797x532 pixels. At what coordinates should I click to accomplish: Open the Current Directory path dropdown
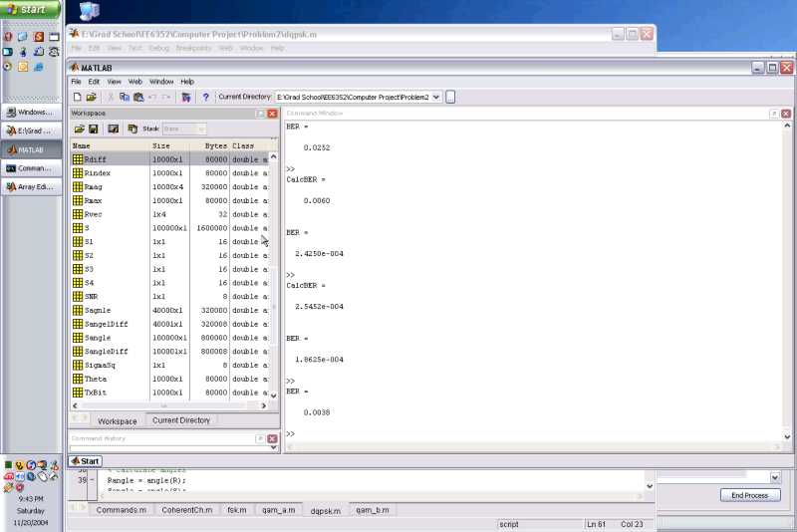coord(436,97)
